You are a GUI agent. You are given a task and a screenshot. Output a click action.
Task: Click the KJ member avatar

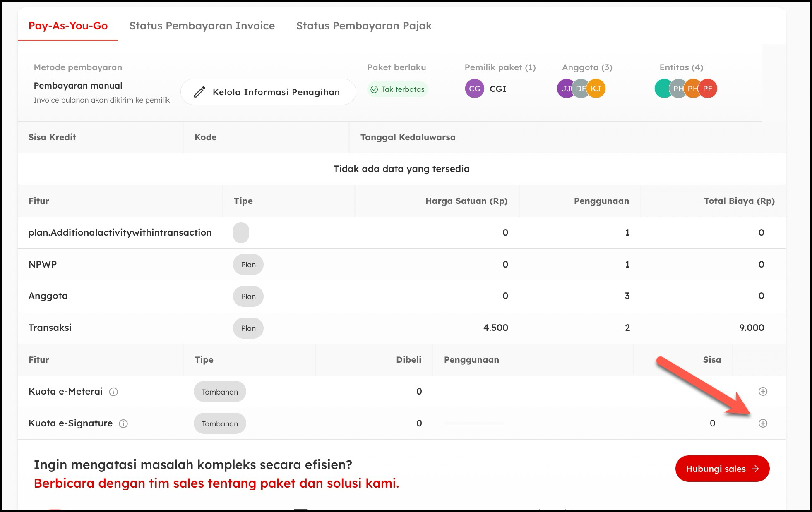coord(597,89)
